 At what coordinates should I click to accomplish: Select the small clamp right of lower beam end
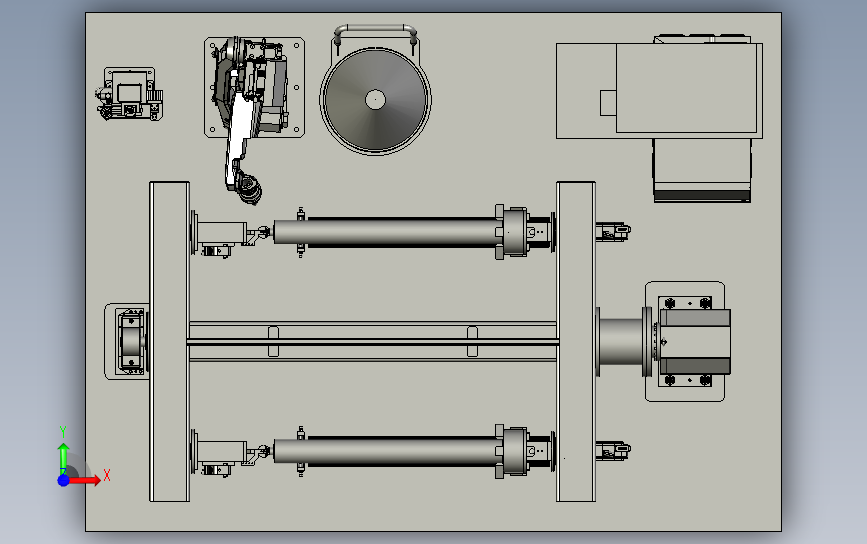pos(613,451)
